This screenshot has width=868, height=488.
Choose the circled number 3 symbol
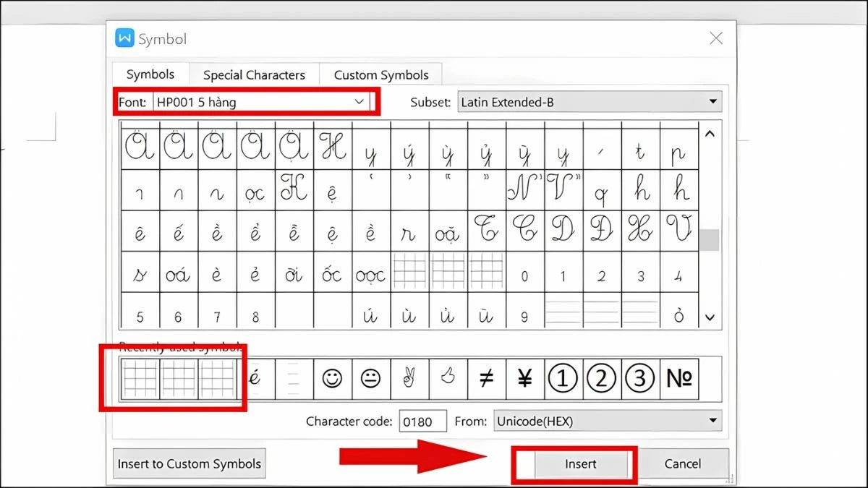(x=640, y=378)
